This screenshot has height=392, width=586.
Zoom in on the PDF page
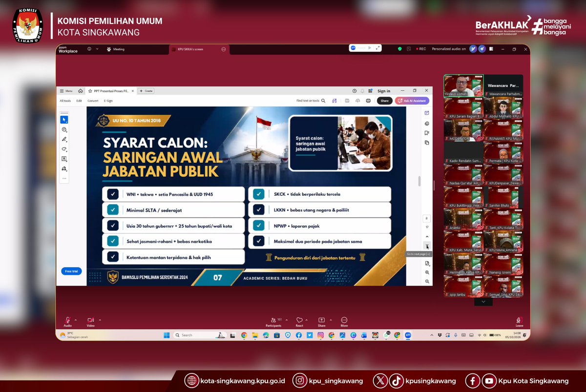coord(427,272)
